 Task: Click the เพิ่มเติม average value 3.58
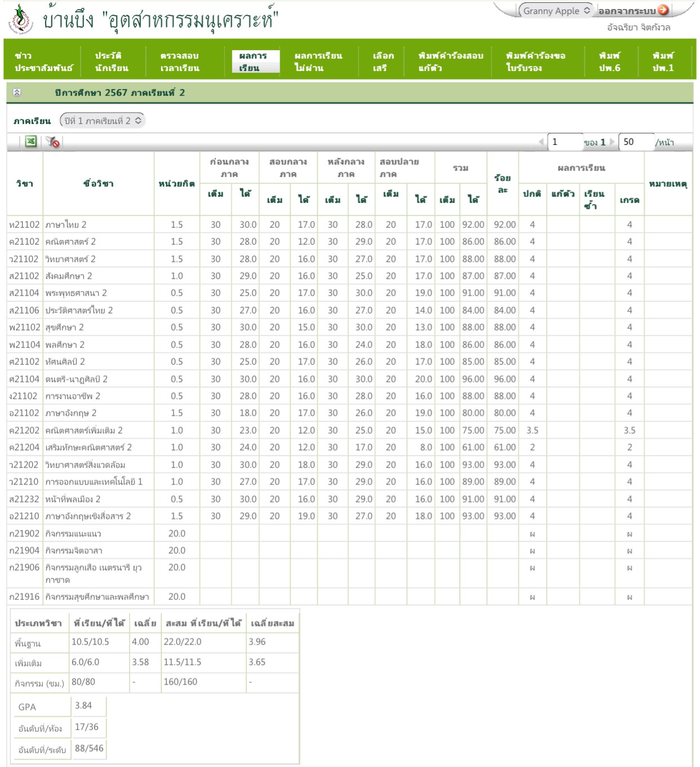(x=140, y=662)
